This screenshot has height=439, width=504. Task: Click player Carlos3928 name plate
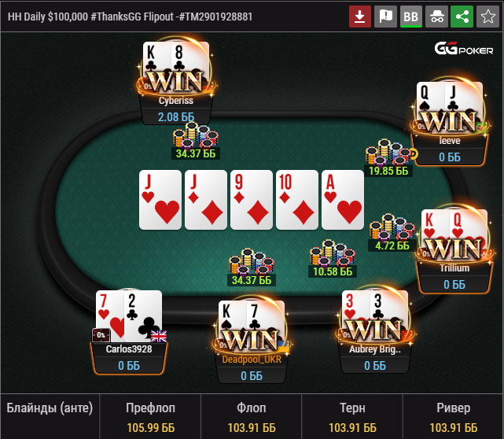(x=129, y=357)
